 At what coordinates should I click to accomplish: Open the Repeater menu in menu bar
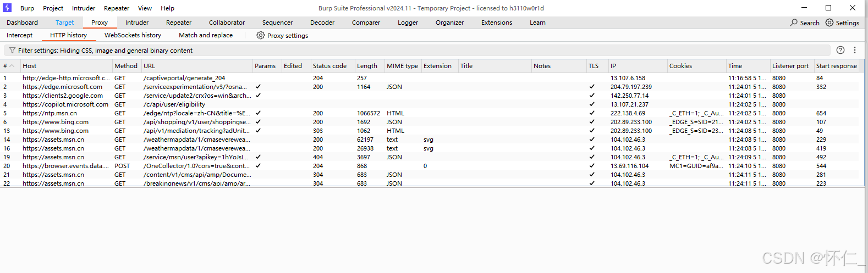[117, 8]
